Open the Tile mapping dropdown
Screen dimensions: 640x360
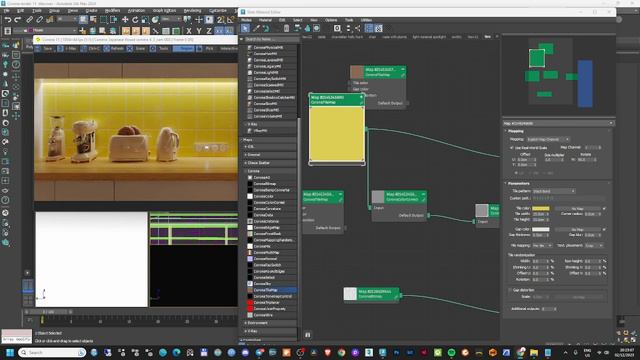coord(542,246)
